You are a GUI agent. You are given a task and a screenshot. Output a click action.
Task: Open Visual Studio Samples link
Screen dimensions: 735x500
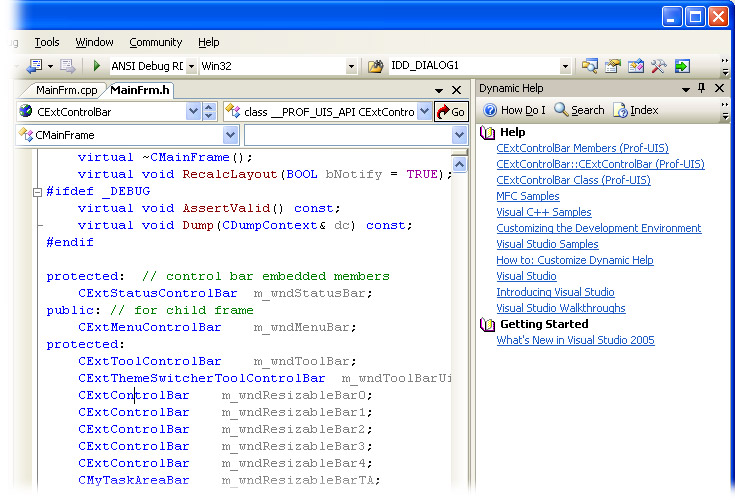[x=548, y=244]
